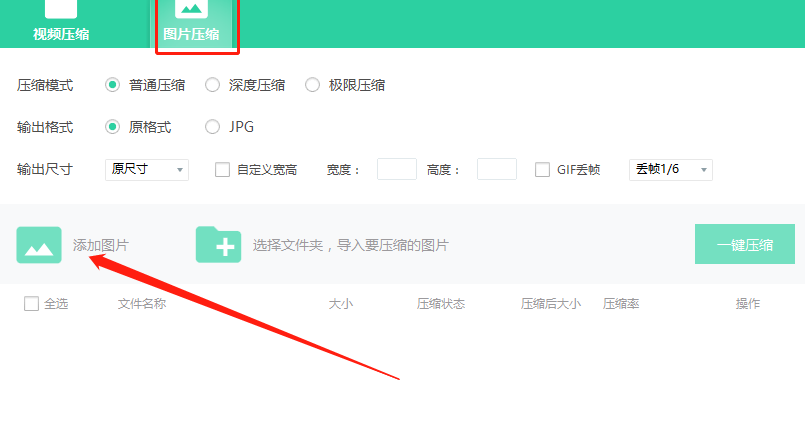Switch to the 视频压缩 tab
Viewport: 805px width, 440px height.
[61, 24]
